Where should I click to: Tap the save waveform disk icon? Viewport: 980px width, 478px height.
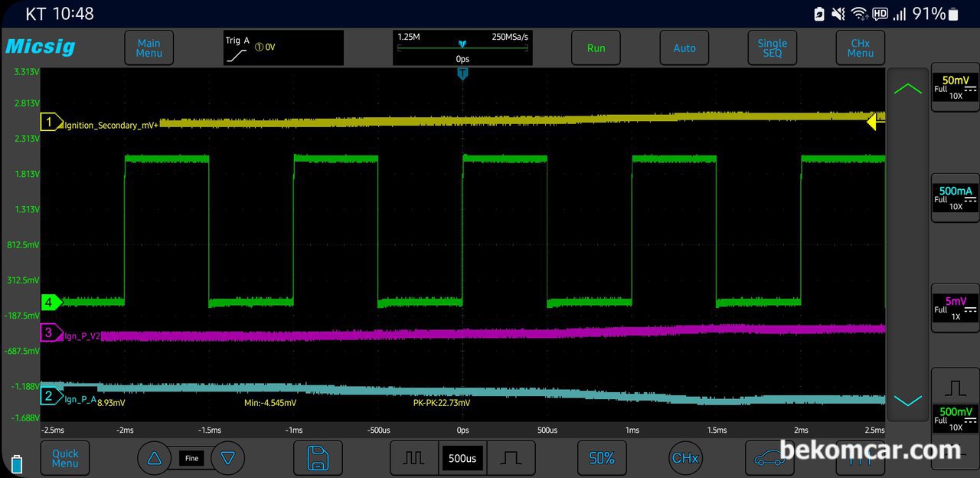[x=318, y=458]
